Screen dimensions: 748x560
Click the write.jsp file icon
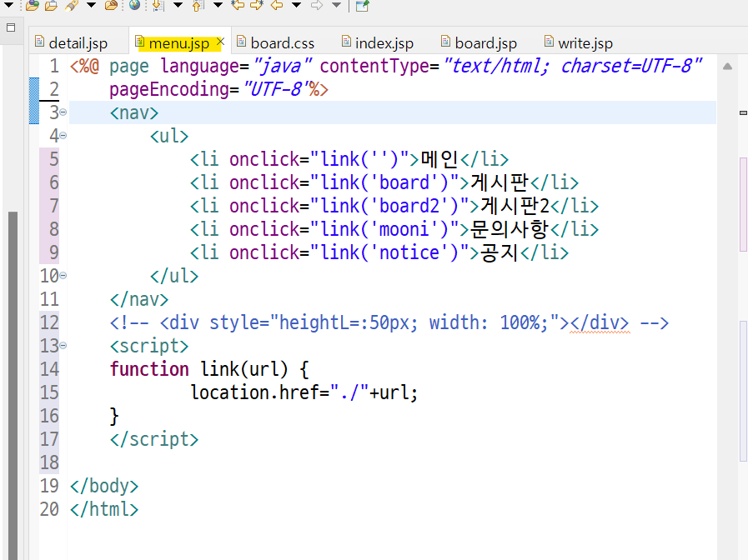coord(549,42)
